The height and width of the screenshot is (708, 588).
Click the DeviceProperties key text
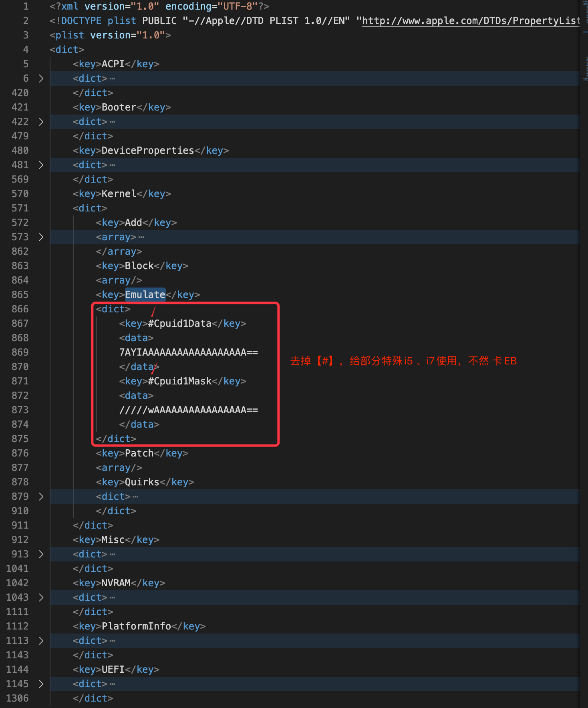point(148,151)
